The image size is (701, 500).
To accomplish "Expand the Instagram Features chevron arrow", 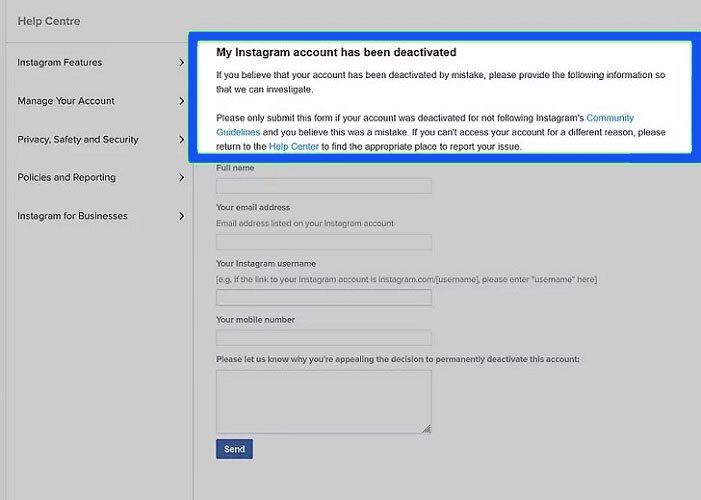I will [x=181, y=63].
